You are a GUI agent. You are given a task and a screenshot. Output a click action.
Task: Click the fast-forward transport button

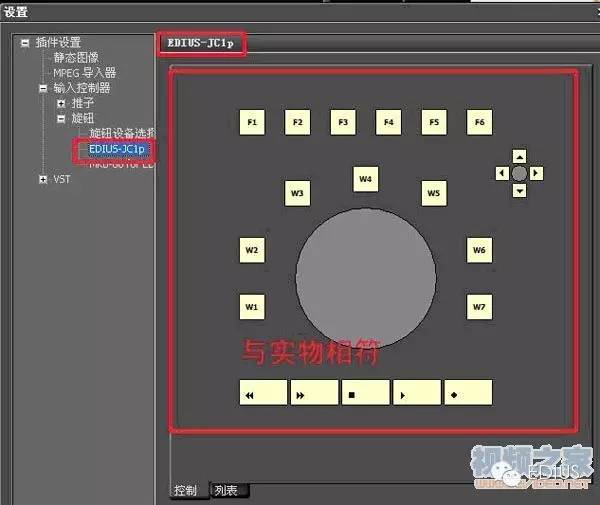coord(315,393)
